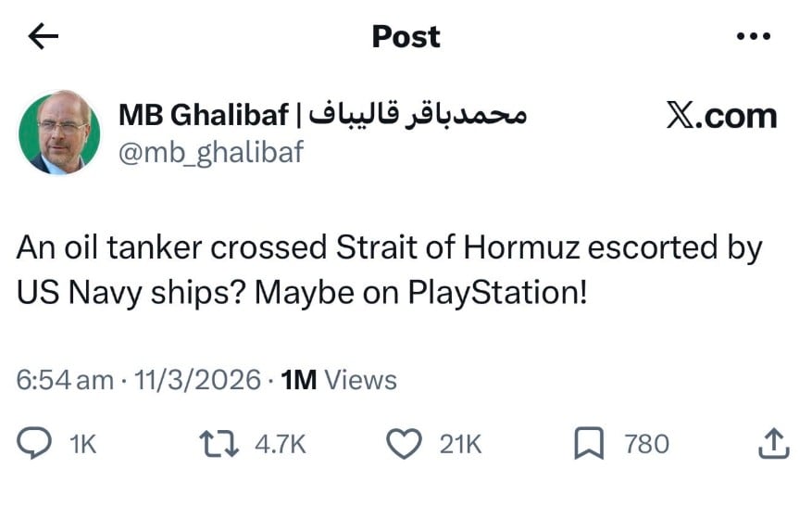Click the post text about Strait of Hormuz
The image size is (812, 506).
coord(389,270)
